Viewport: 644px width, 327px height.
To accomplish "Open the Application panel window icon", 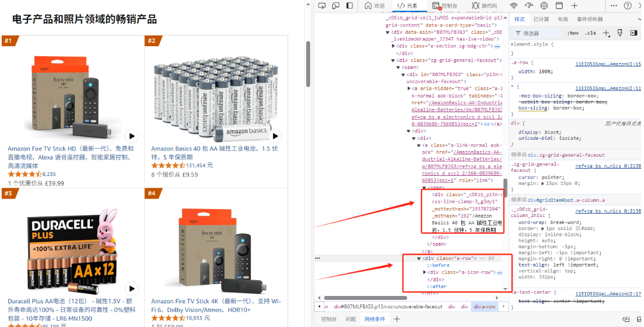I will [559, 6].
